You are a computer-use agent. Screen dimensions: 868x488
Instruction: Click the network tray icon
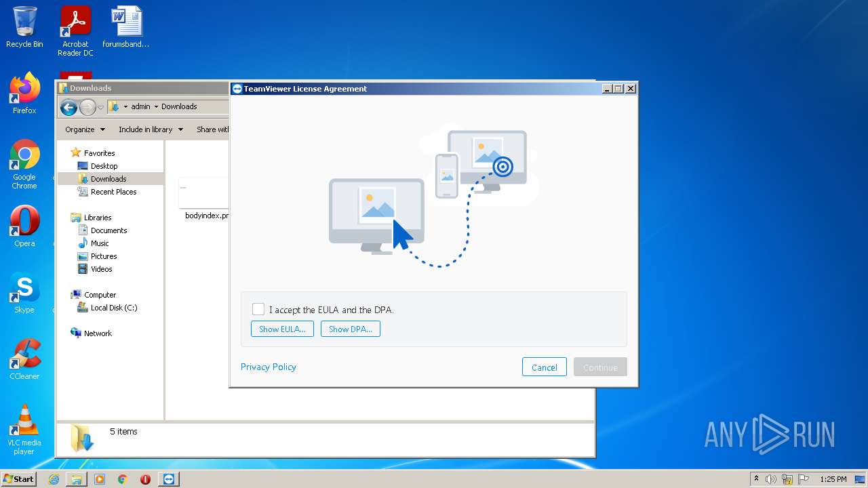coord(787,479)
